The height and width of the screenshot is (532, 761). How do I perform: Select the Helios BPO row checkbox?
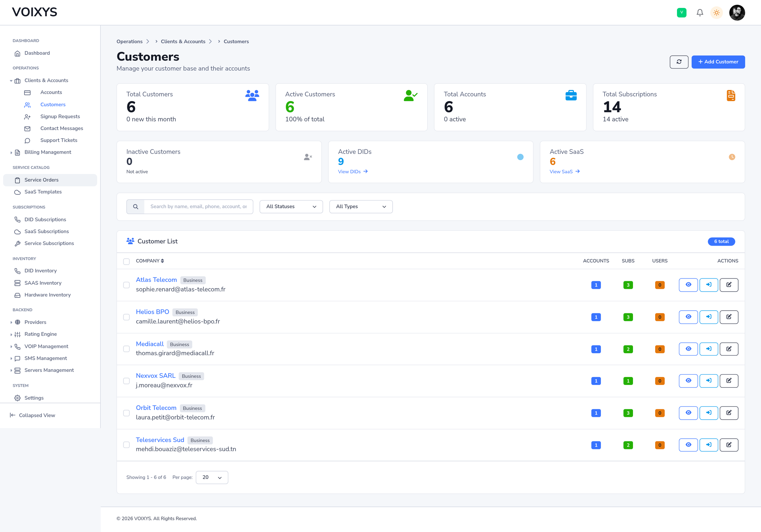tap(127, 317)
